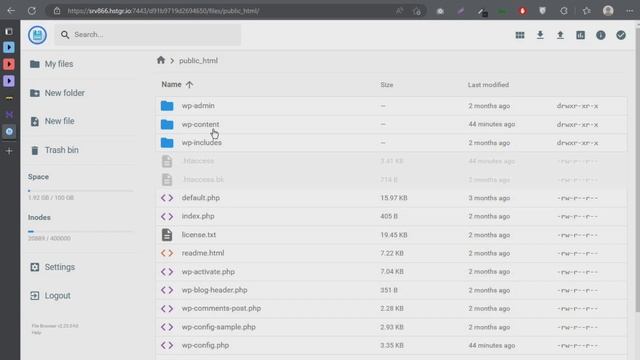
Task: Click the upload icon in top toolbar
Action: 560,35
